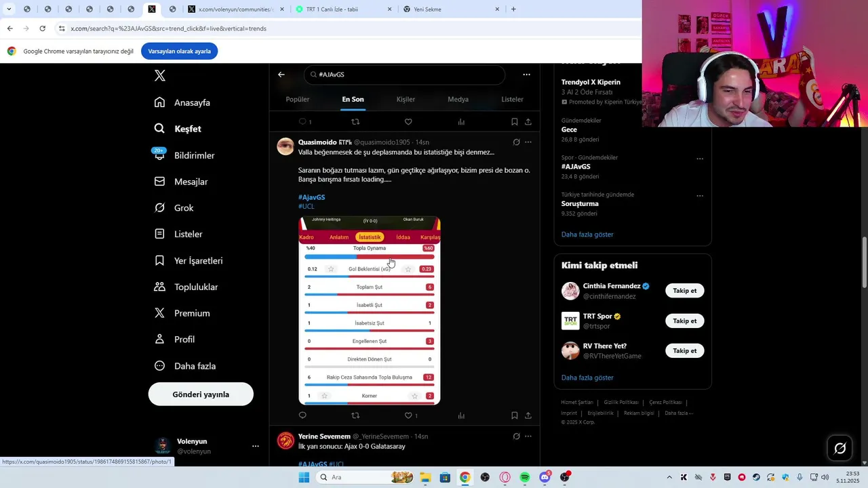Switch to TRT 1 Canlı İzle tab
The width and height of the screenshot is (868, 488).
coord(344,9)
